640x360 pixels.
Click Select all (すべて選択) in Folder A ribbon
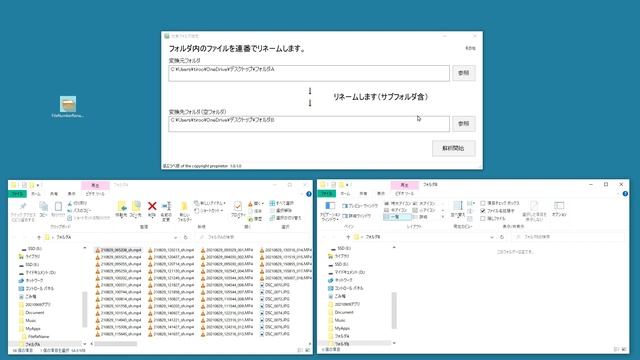click(x=282, y=203)
